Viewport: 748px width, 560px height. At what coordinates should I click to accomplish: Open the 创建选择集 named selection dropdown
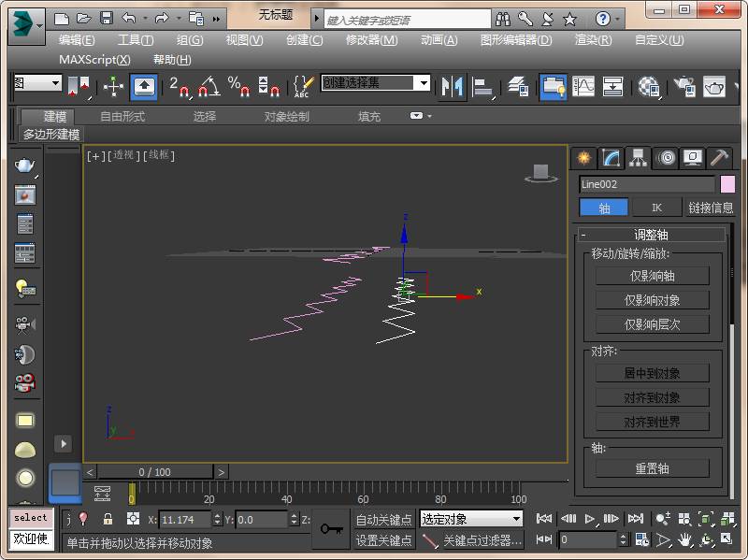click(x=423, y=83)
